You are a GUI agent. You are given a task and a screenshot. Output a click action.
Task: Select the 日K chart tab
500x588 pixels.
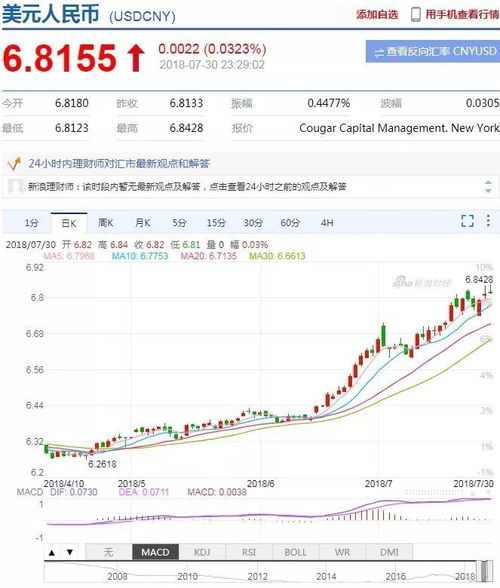(69, 224)
